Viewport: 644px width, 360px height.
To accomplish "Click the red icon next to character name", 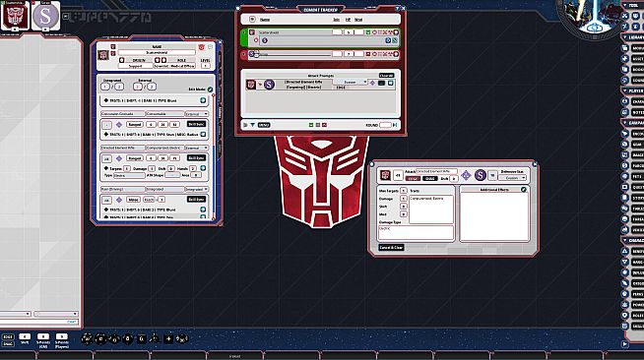I will pos(201,47).
